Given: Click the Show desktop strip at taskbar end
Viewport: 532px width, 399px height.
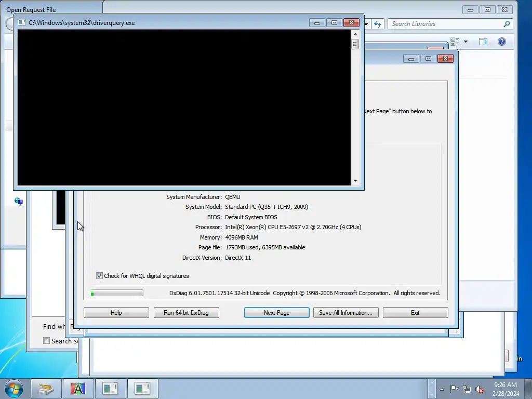Looking at the screenshot, I should [x=528, y=389].
